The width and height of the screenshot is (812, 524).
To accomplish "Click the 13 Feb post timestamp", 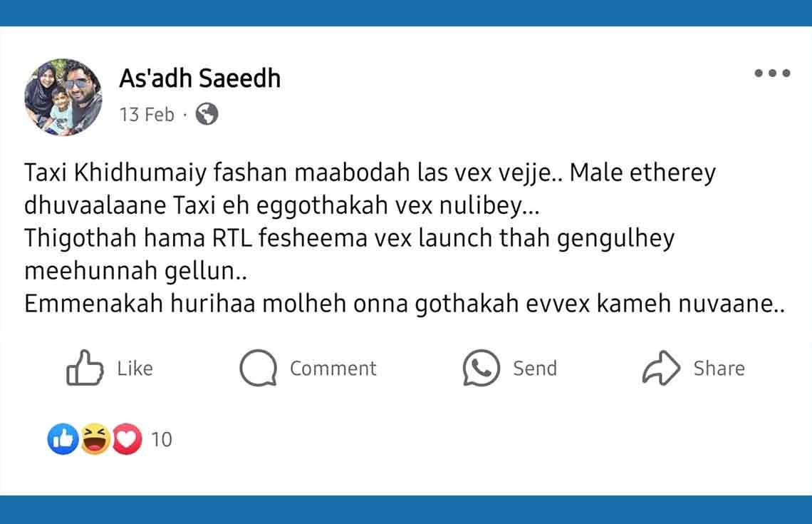I will point(147,114).
